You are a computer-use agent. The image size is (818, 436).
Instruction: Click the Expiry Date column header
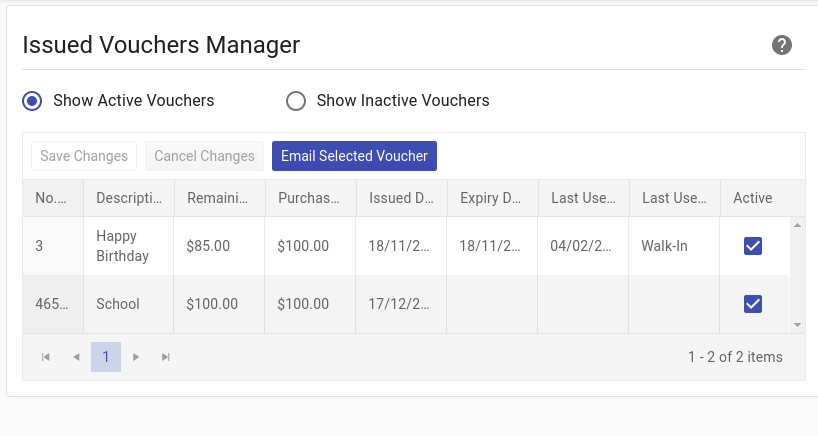[x=492, y=198]
